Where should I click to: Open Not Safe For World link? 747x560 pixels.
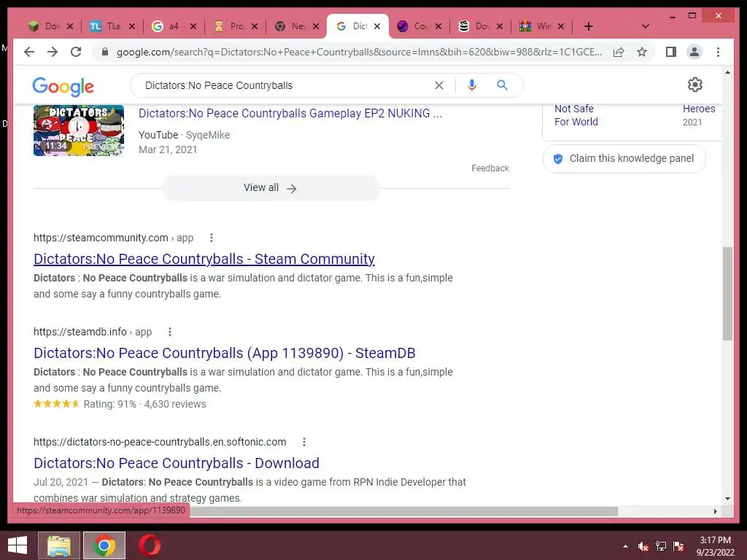576,115
